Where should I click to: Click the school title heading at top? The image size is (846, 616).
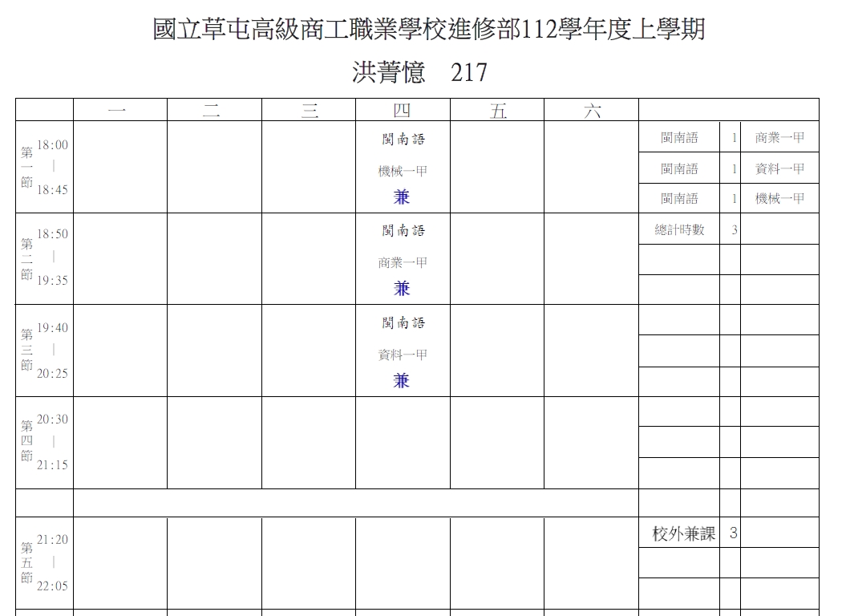(429, 29)
